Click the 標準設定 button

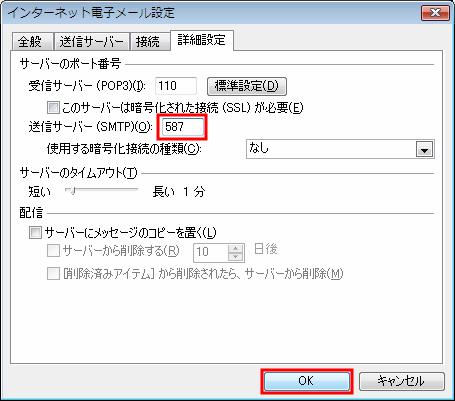(x=247, y=86)
